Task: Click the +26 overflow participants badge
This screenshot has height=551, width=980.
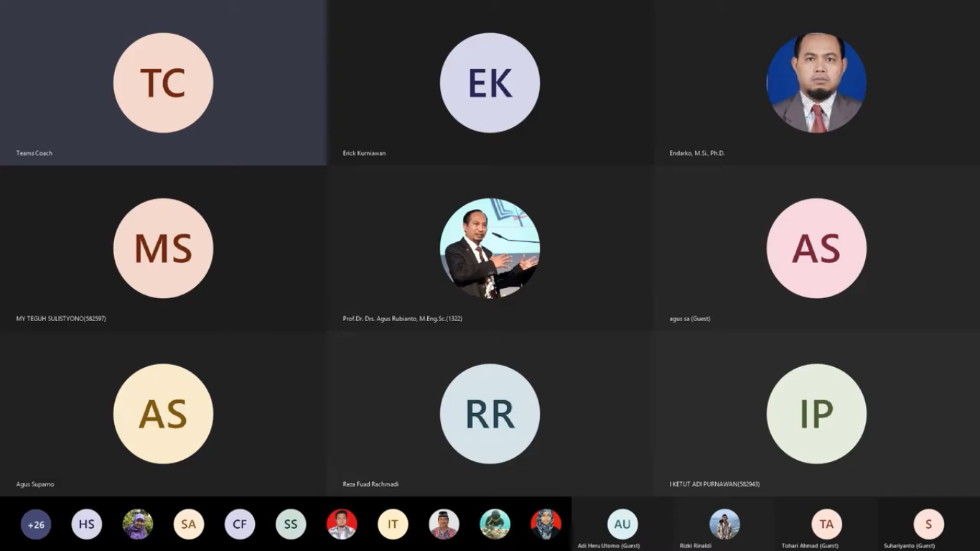Action: tap(36, 524)
